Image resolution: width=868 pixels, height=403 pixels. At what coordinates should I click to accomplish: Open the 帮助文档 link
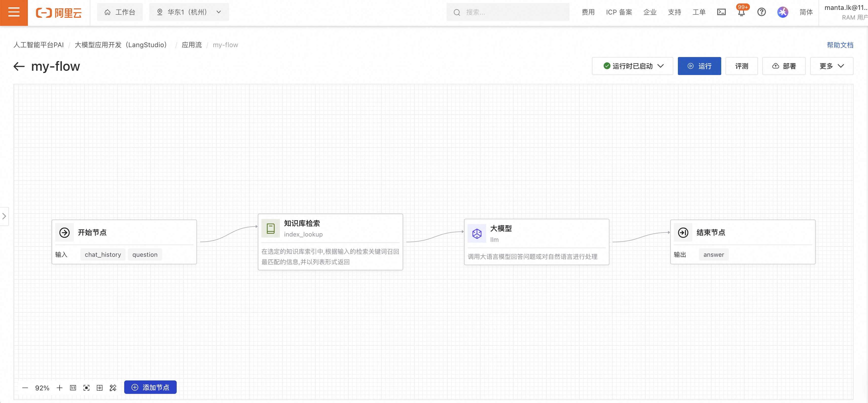[840, 45]
